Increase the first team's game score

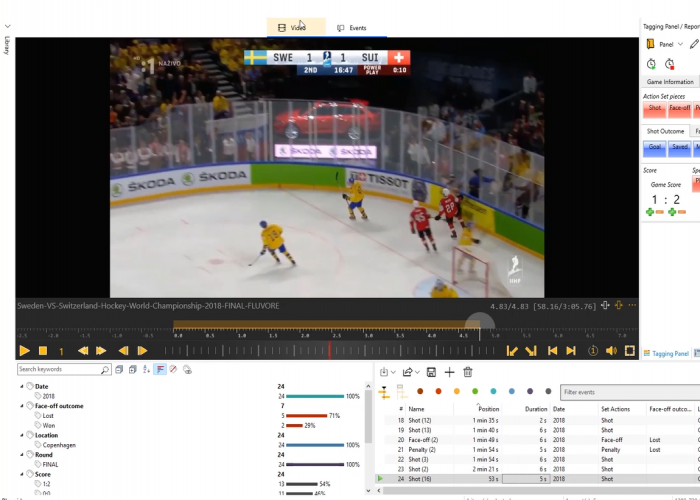(650, 212)
